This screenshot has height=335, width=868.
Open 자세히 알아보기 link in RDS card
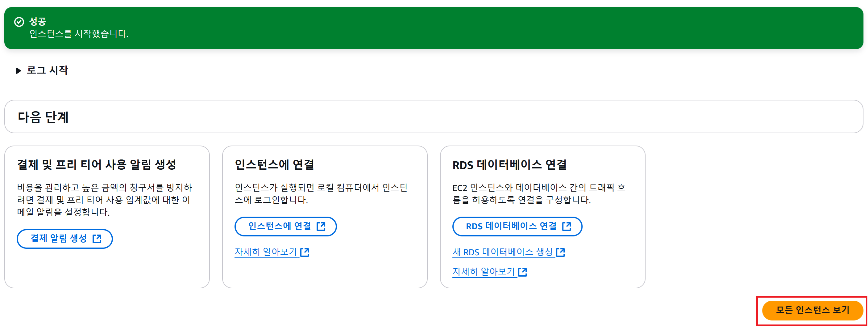tap(484, 272)
